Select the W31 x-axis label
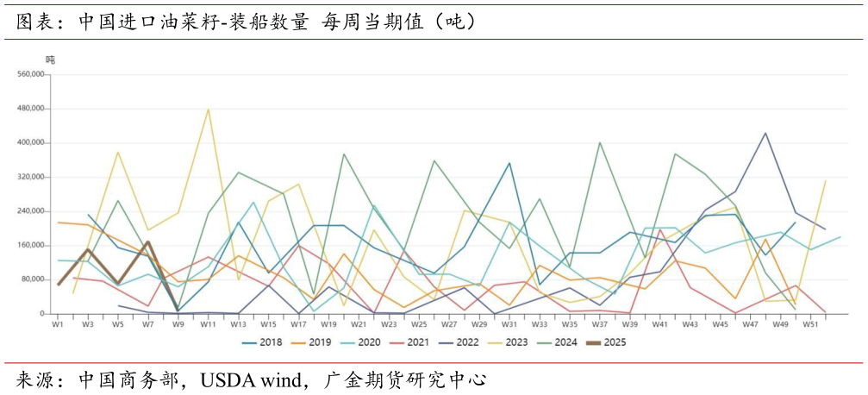The width and height of the screenshot is (868, 395). tap(509, 325)
